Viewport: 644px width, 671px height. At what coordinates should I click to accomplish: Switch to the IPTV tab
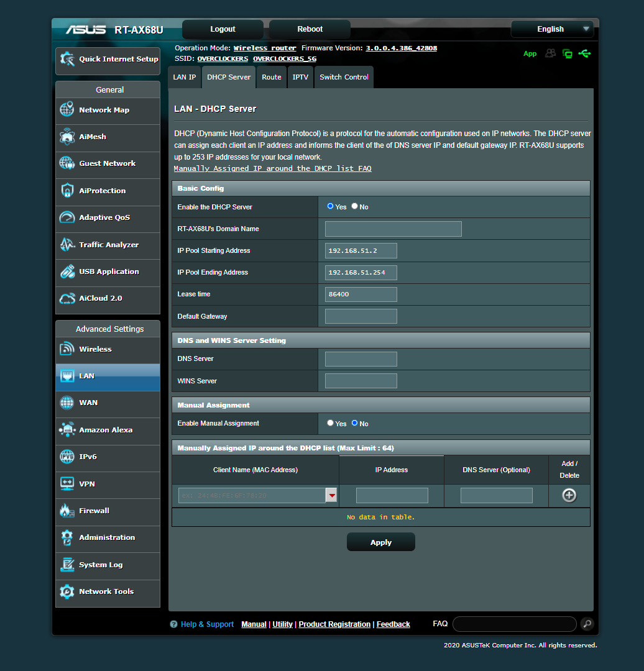300,77
